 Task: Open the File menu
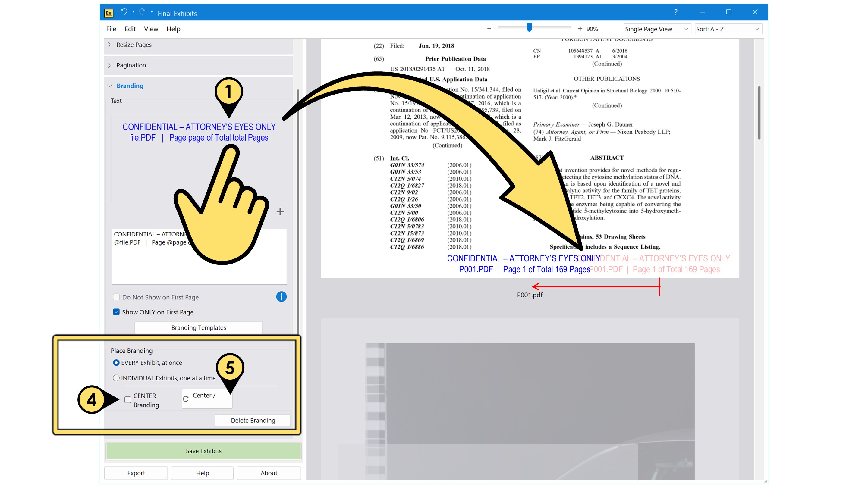(111, 29)
